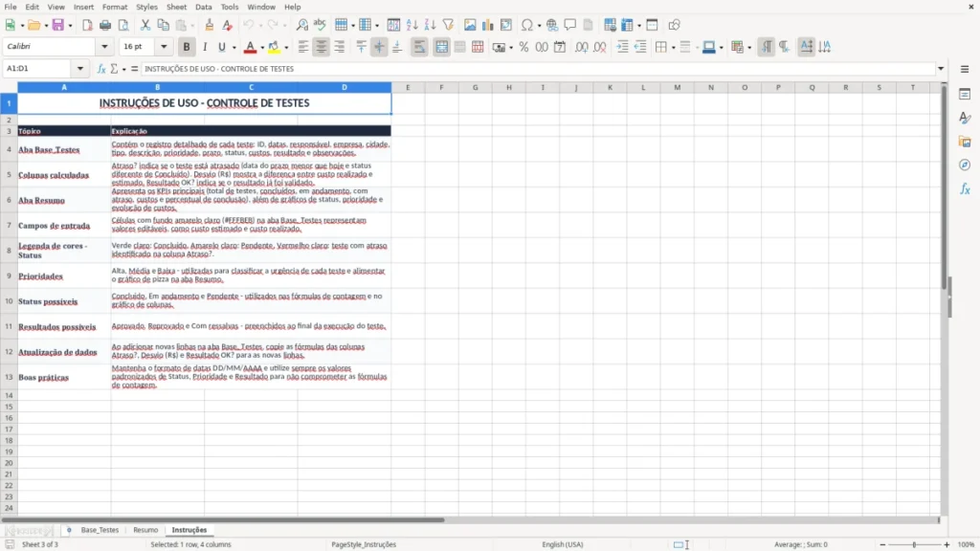
Task: Click the Sort Ascending icon
Action: coord(412,25)
